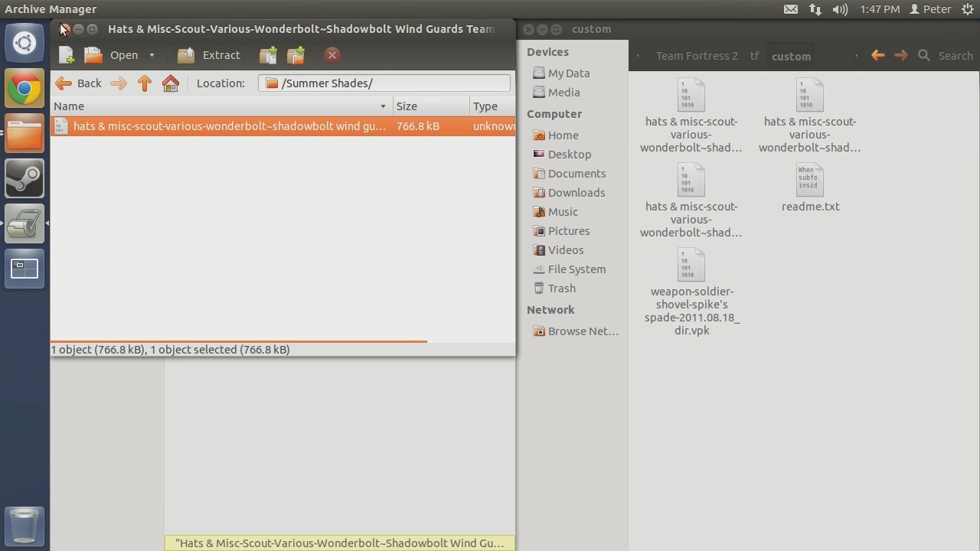This screenshot has height=551, width=980.
Task: Click the Network heading in the sidebar
Action: tap(550, 310)
